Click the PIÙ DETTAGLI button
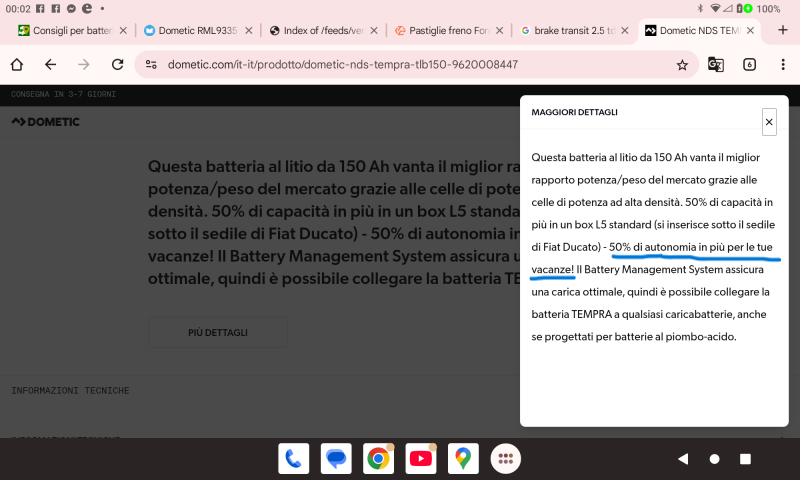This screenshot has height=480, width=800. point(218,333)
